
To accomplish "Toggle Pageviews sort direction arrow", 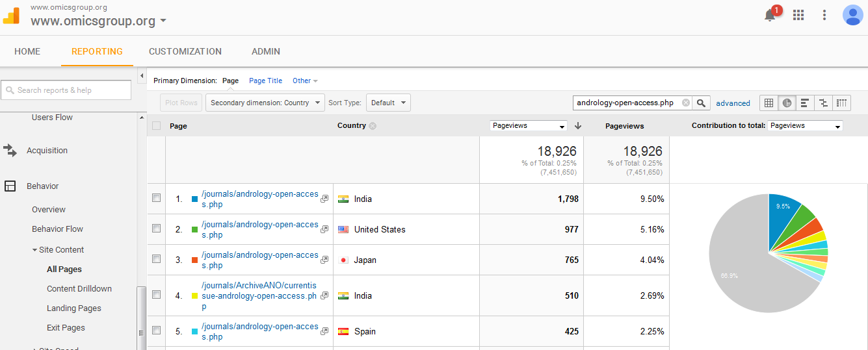I will 577,126.
